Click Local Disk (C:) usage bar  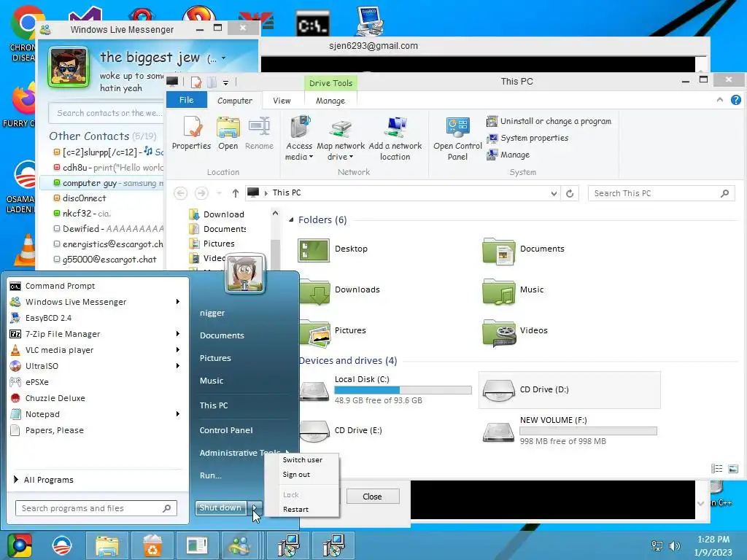403,391
